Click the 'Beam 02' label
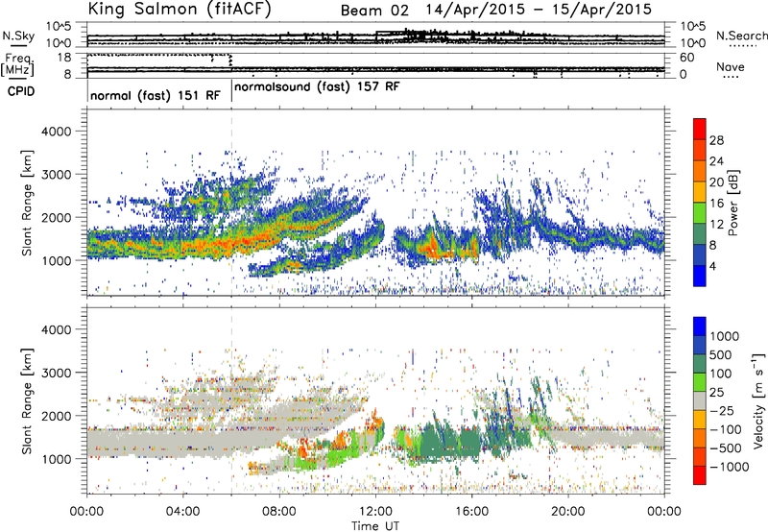Image resolution: width=768 pixels, height=532 pixels. [374, 10]
